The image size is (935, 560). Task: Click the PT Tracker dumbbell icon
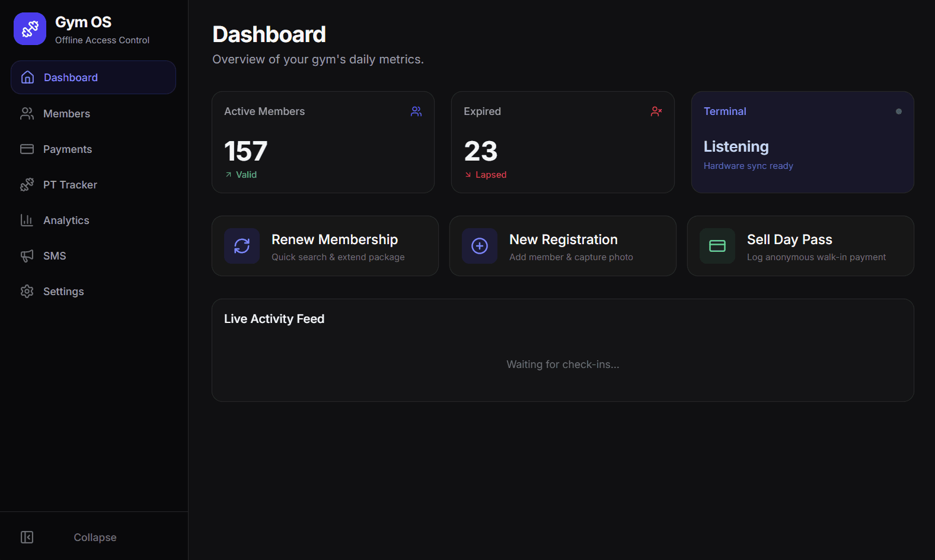(x=27, y=185)
